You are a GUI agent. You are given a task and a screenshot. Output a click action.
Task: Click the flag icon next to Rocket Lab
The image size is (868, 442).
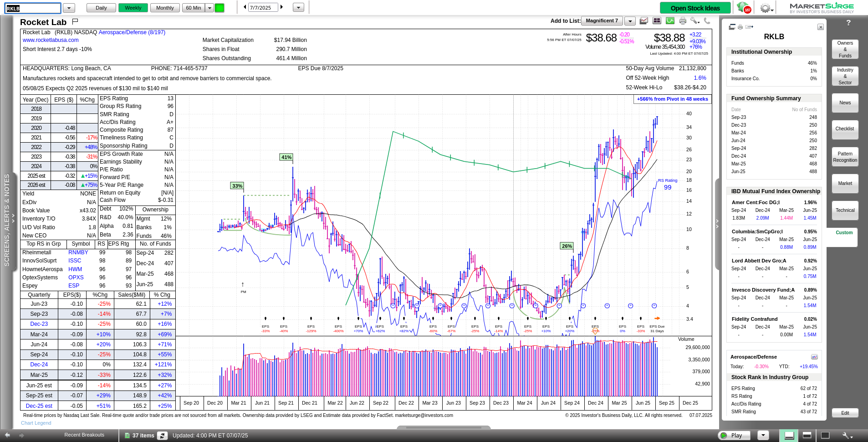(x=75, y=21)
